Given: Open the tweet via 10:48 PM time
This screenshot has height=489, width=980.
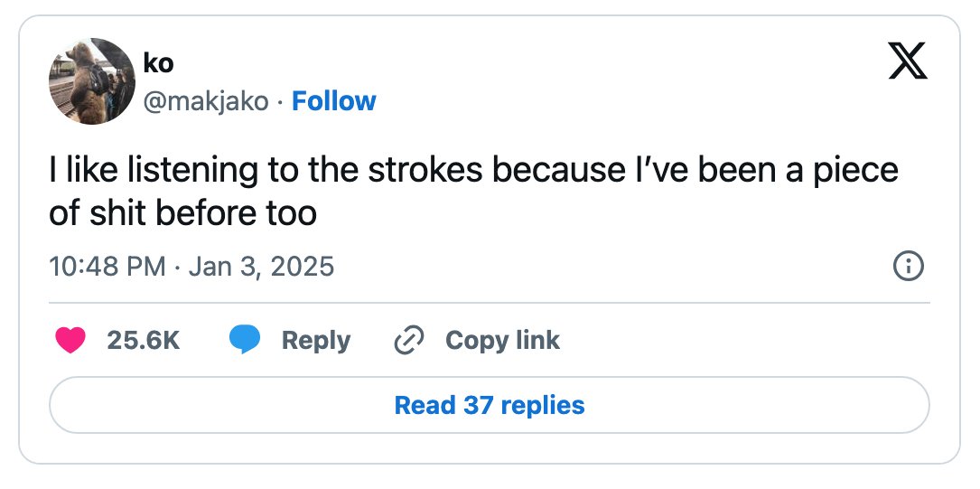Looking at the screenshot, I should pos(107,267).
